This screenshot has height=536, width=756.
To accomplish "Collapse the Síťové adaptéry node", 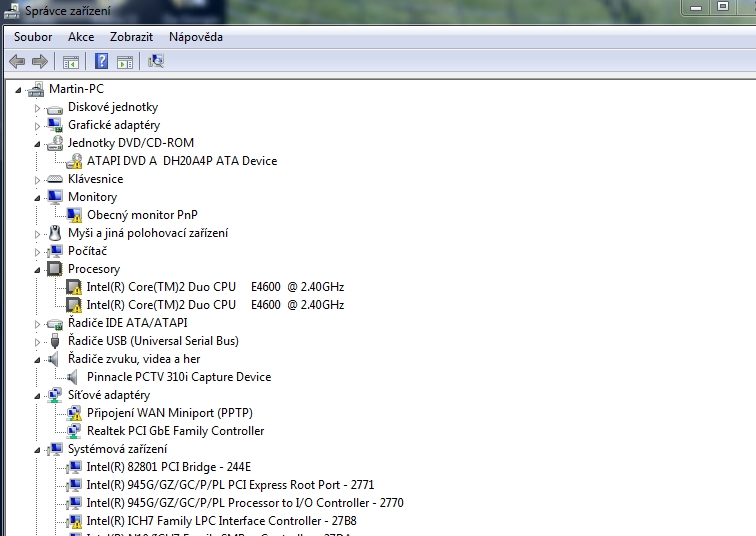I will click(38, 396).
